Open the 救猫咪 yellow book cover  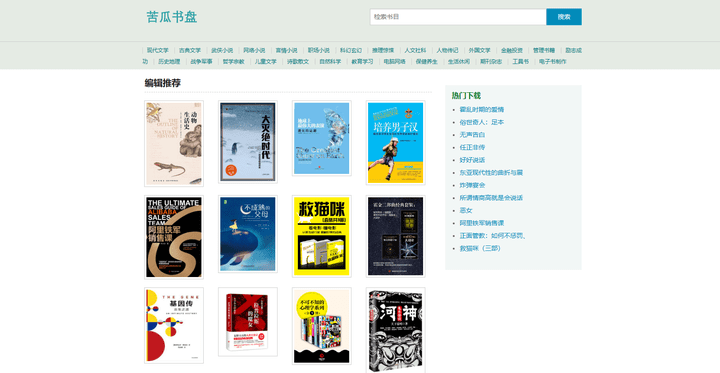click(322, 236)
